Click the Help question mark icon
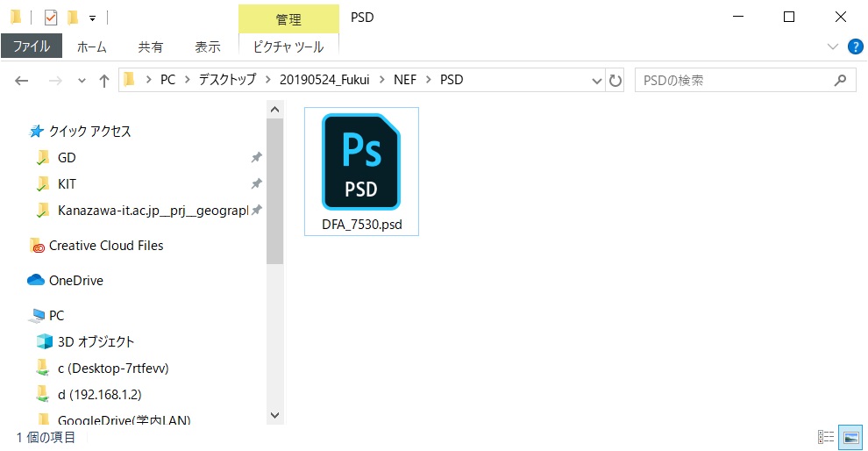The height and width of the screenshot is (451, 868). click(x=855, y=46)
